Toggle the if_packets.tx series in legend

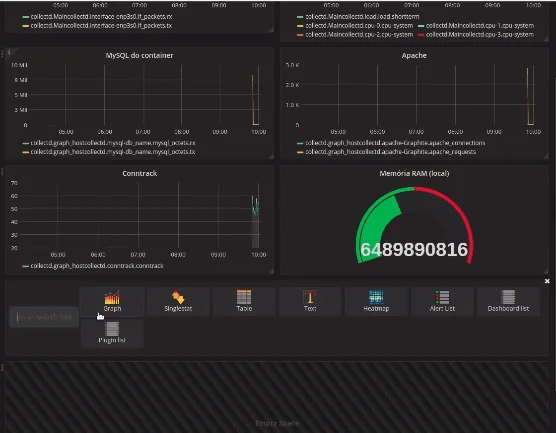coord(101,26)
